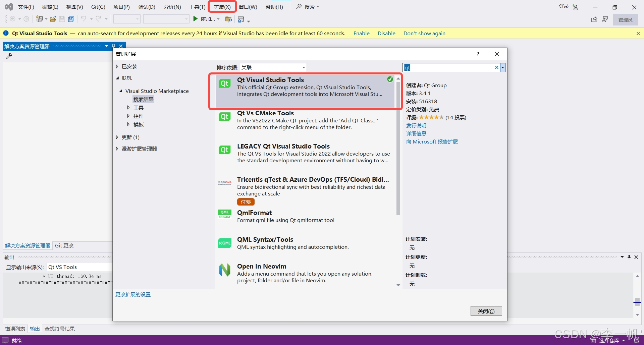Expand the 模板 category node

[128, 124]
